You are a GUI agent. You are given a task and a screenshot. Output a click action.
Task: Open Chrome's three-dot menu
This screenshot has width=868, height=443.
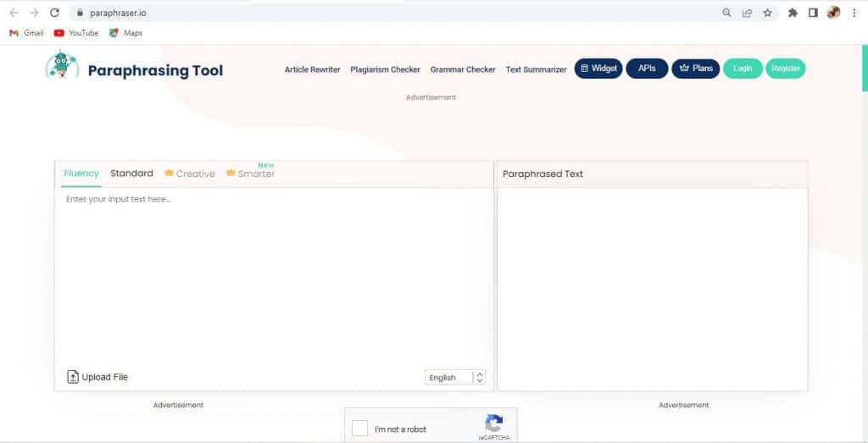click(x=854, y=13)
